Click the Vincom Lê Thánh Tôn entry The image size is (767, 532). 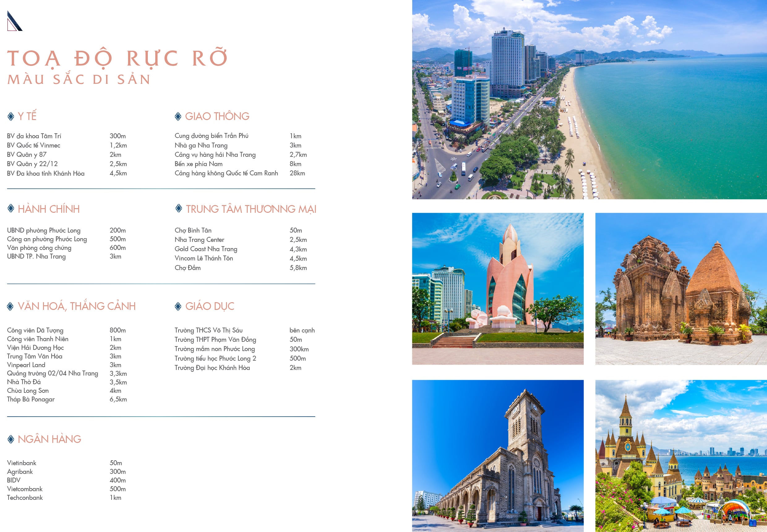(204, 258)
